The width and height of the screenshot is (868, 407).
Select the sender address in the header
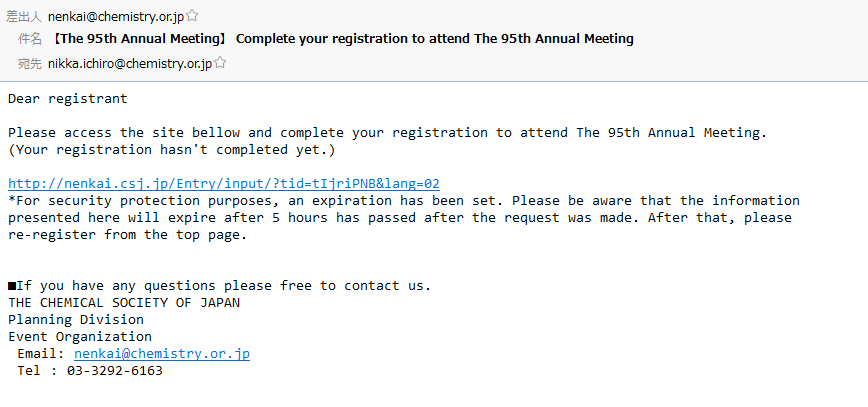pos(116,17)
